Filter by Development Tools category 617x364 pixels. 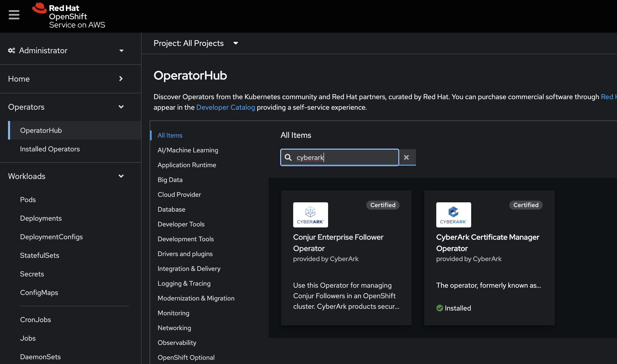[x=186, y=239]
